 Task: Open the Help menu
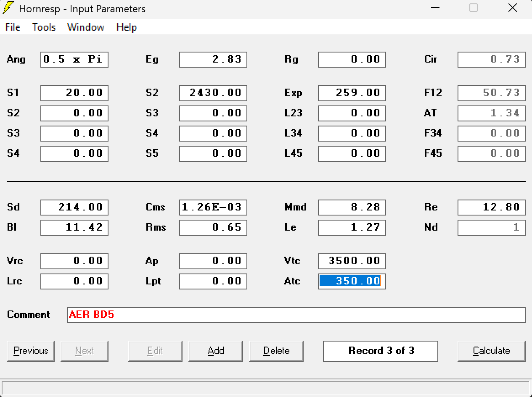click(127, 27)
